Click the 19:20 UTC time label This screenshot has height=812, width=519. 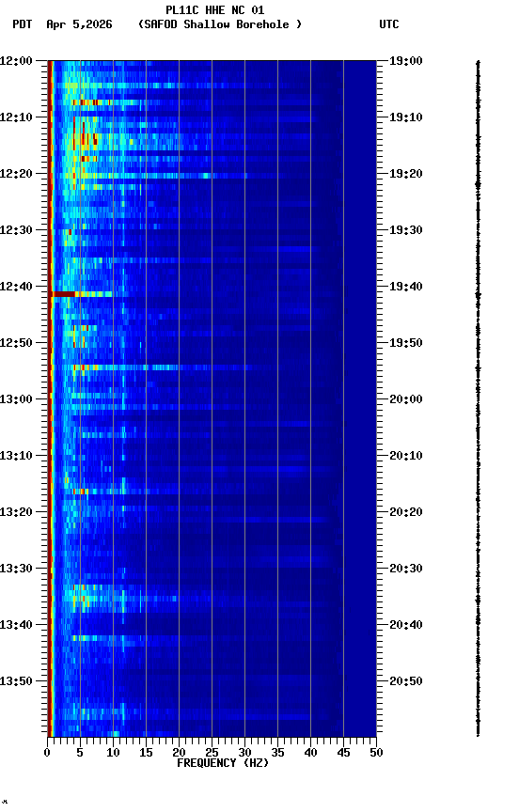tap(406, 174)
